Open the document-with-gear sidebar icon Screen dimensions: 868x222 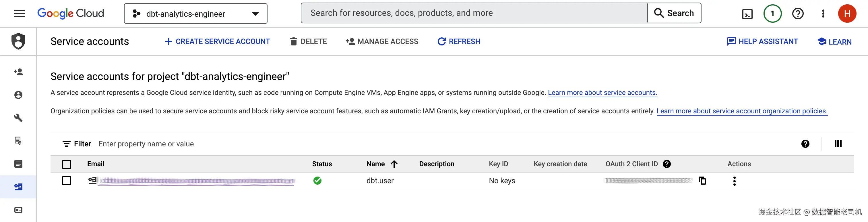pyautogui.click(x=19, y=141)
